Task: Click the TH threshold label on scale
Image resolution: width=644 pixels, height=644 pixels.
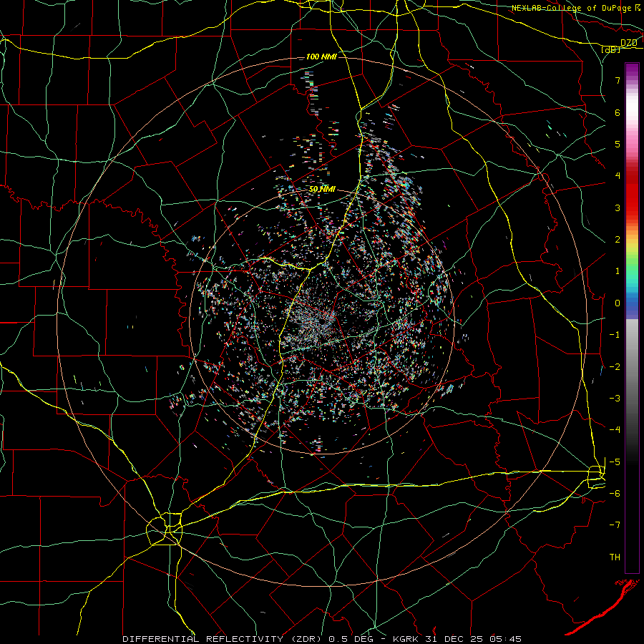Action: [615, 557]
